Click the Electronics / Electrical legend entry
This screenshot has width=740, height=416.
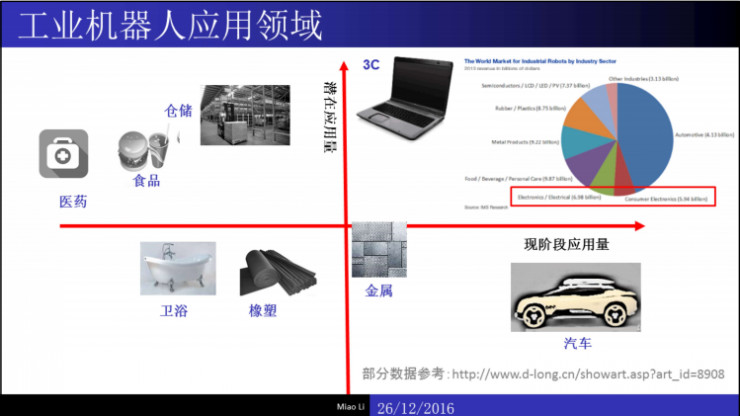tap(559, 197)
